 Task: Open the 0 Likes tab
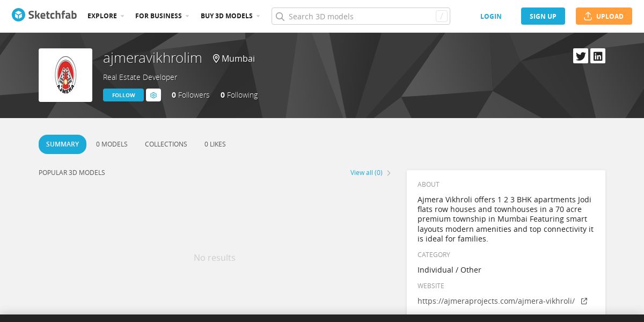click(215, 144)
